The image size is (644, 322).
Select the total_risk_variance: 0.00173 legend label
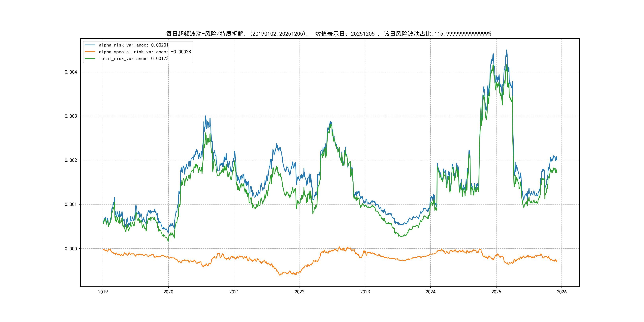click(134, 58)
